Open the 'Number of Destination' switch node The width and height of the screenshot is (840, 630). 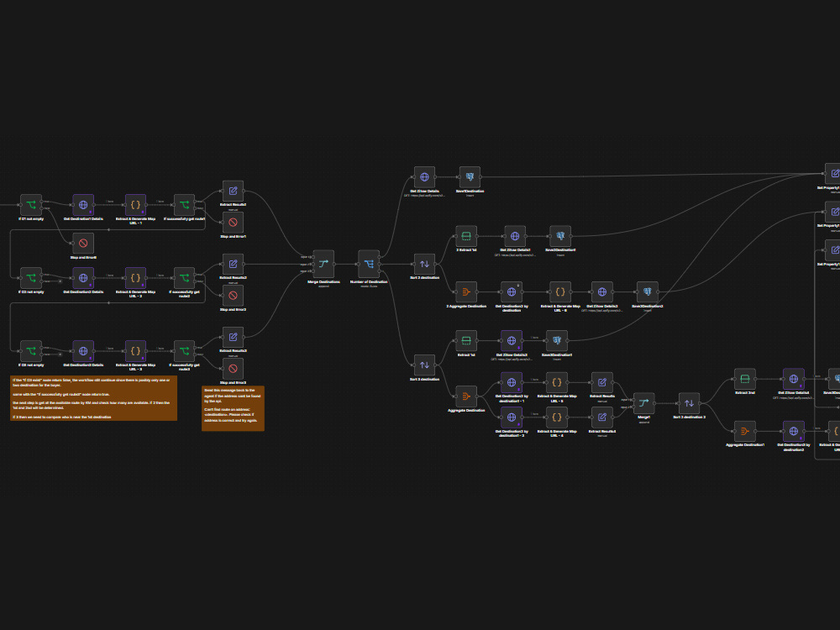369,264
